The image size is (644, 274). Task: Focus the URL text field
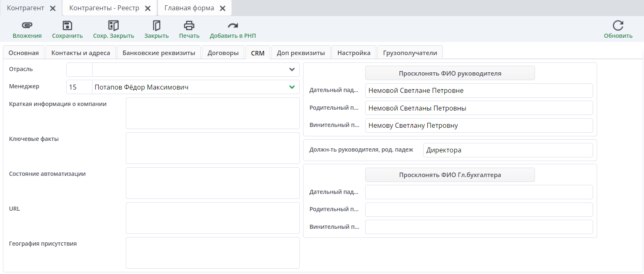point(212,218)
